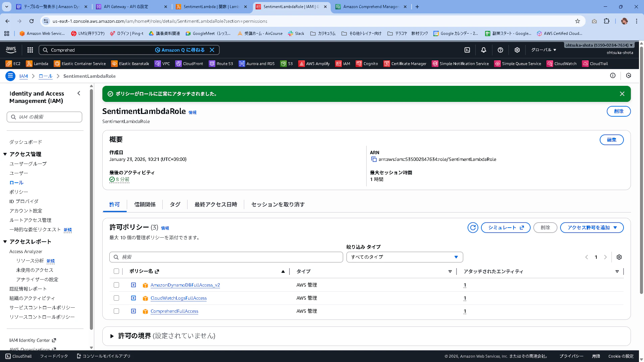Open EC2 favorite shortcut
The height and width of the screenshot is (362, 644).
(x=13, y=64)
